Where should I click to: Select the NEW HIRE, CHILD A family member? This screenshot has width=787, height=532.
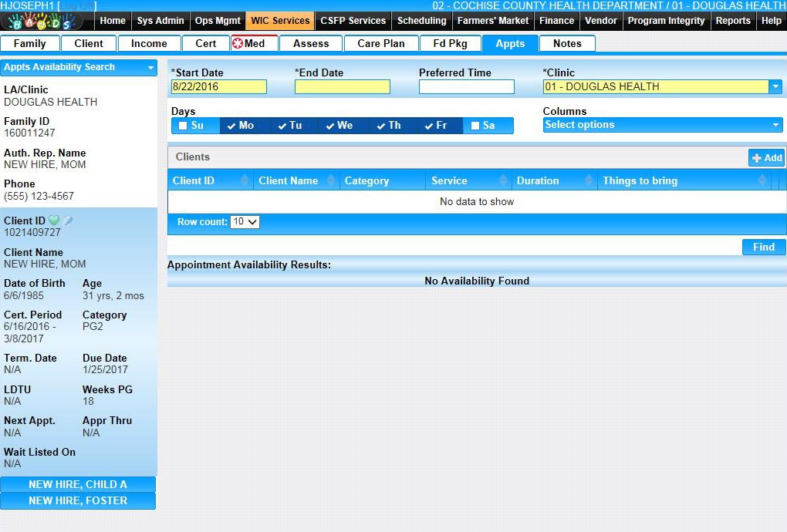pyautogui.click(x=78, y=484)
